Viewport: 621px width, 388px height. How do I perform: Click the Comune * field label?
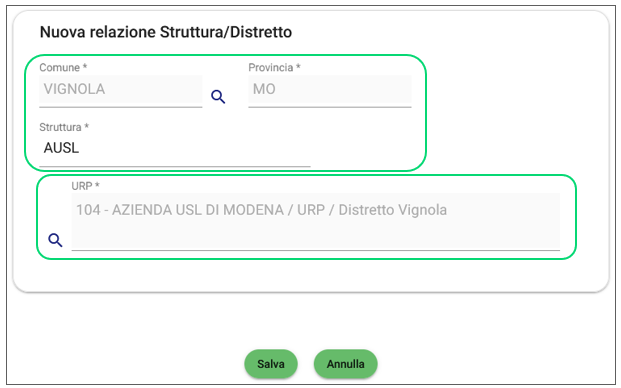[x=63, y=68]
